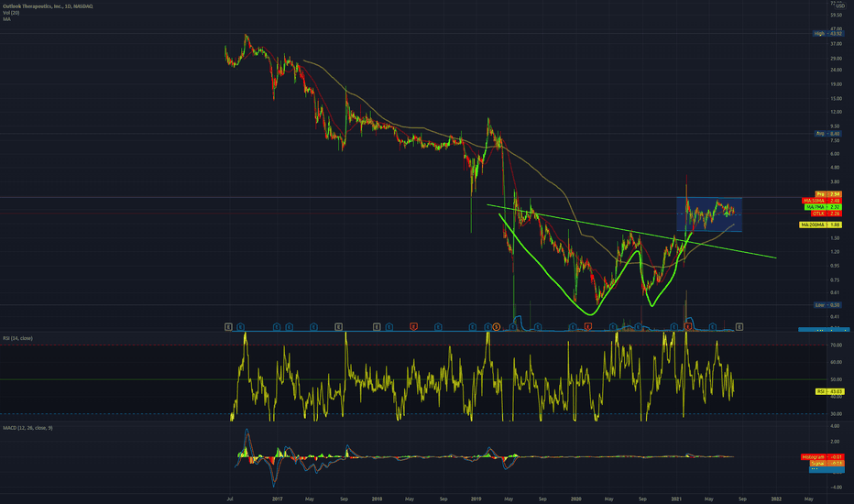Click the 2021 label on time axis

[676, 499]
